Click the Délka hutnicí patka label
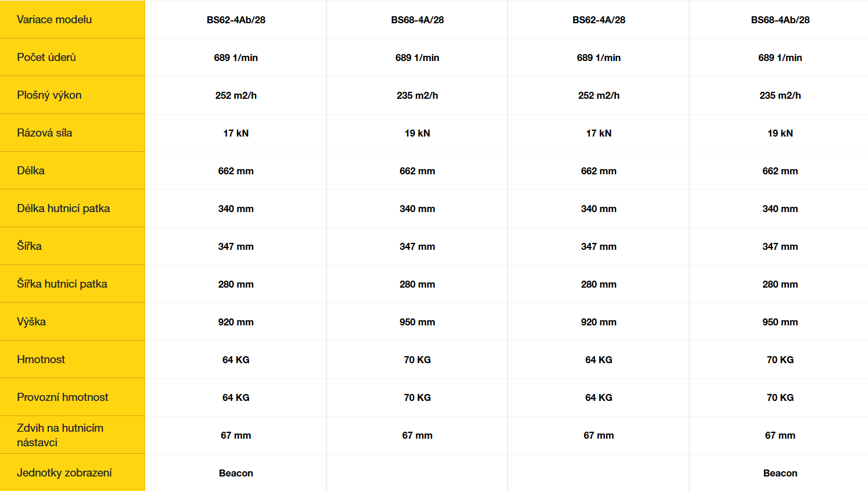Screen dimensions: 868x491 63,208
